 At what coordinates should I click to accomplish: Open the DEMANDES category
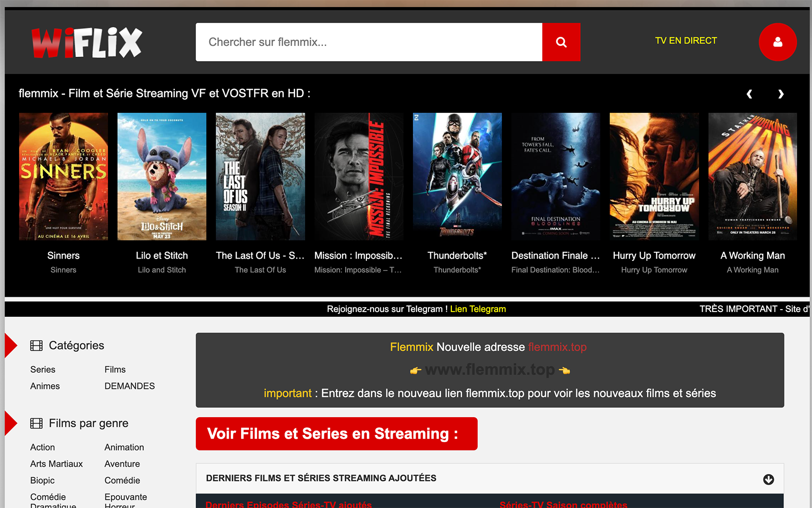130,386
